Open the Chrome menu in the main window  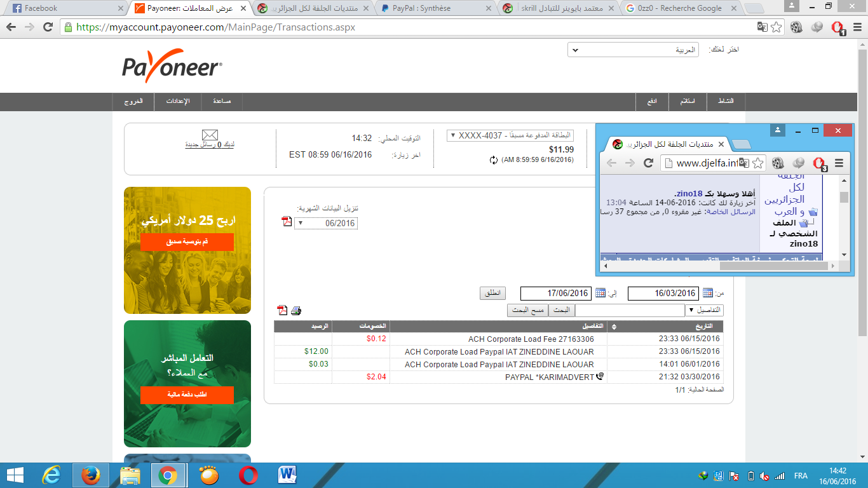(x=857, y=27)
